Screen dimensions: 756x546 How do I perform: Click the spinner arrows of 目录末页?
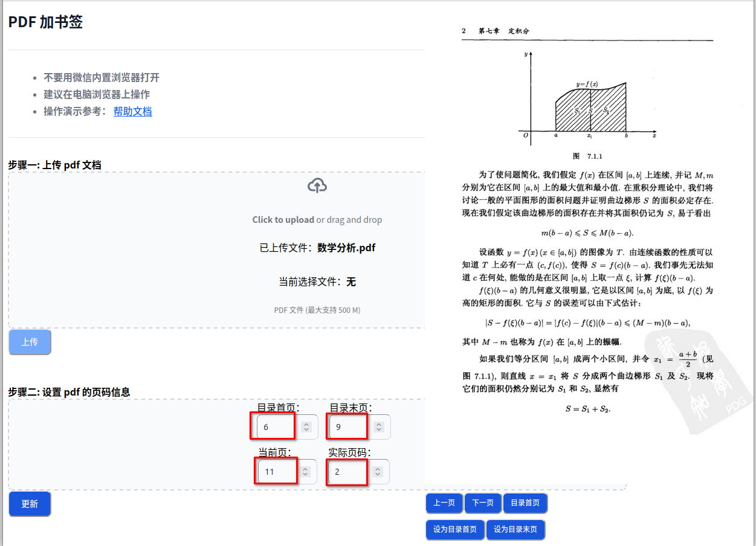pos(379,427)
